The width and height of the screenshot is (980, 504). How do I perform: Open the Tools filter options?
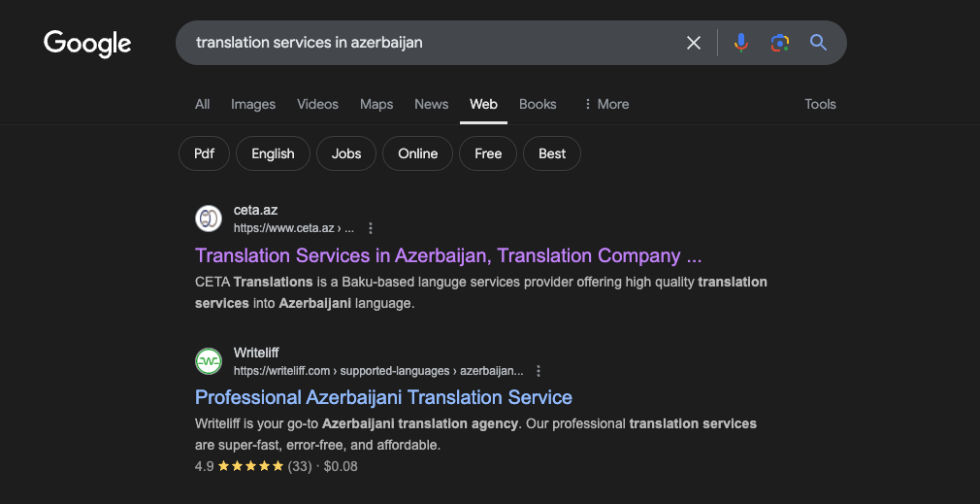click(820, 105)
